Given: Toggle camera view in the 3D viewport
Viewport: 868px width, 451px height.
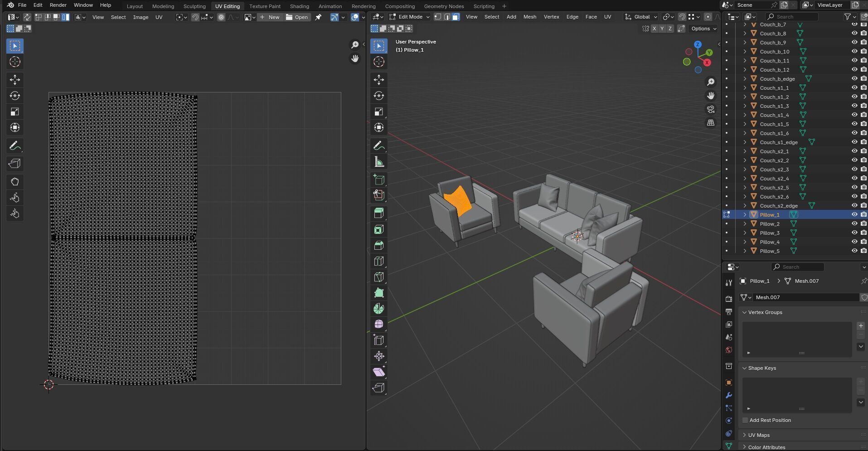Looking at the screenshot, I should pos(711,109).
